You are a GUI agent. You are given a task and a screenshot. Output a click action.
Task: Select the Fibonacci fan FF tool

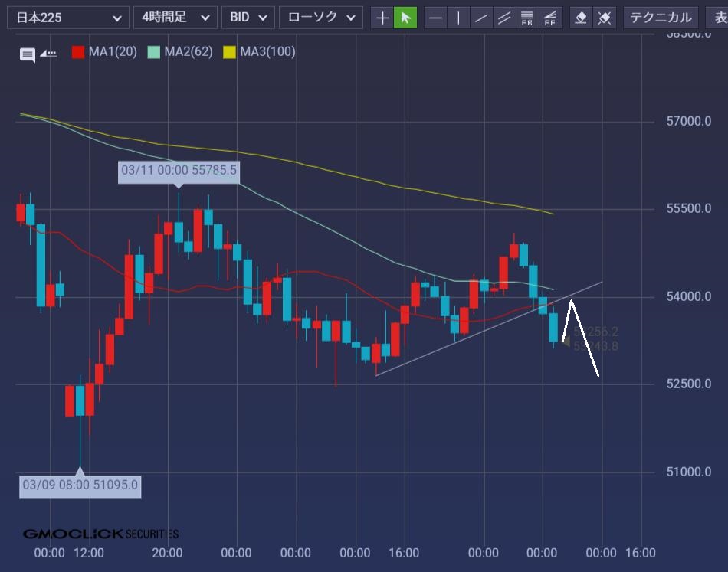(x=550, y=17)
